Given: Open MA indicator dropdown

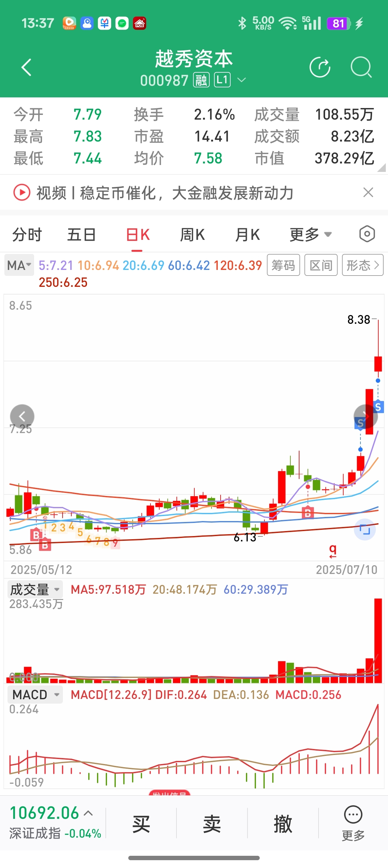Looking at the screenshot, I should 19,265.
